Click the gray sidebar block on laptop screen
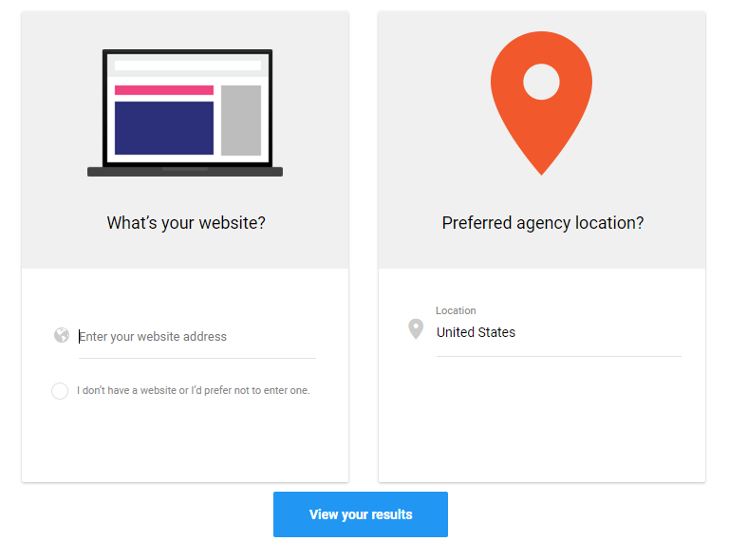Viewport: 747px width, 560px height. click(x=241, y=121)
